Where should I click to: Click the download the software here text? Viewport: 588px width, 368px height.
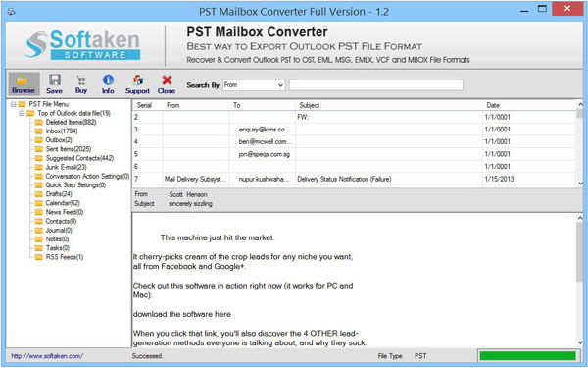click(182, 314)
